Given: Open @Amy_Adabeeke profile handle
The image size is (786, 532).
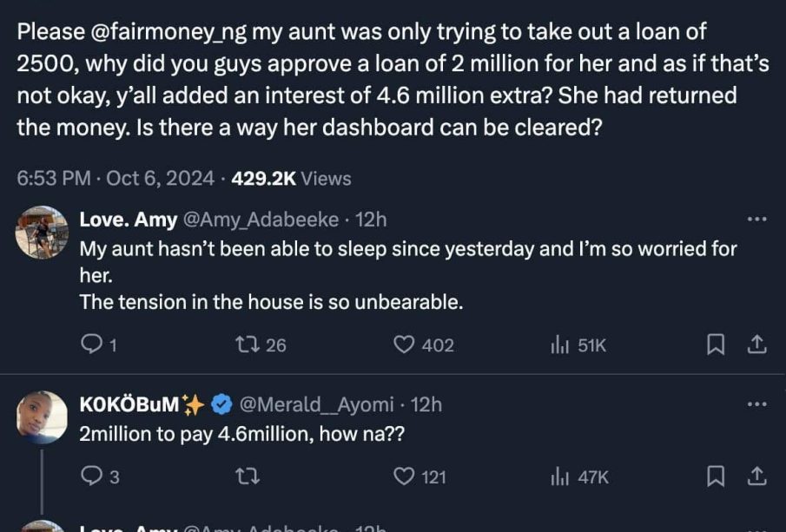Looking at the screenshot, I should point(261,220).
